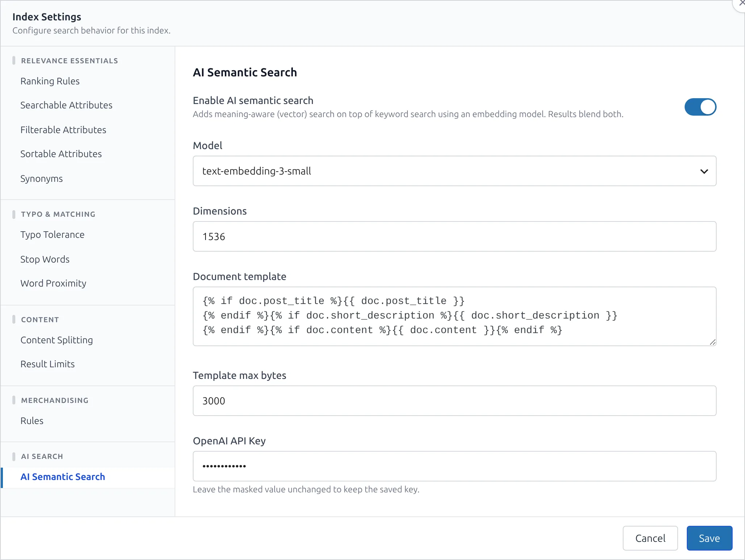Click the Typo & Matching group heading
745x560 pixels.
[x=58, y=214]
